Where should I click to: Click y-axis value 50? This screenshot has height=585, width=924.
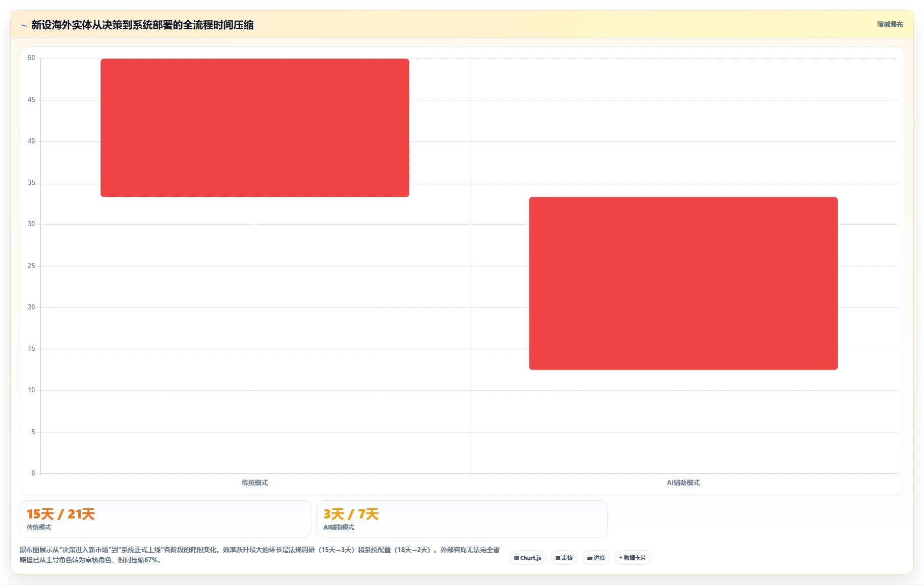click(x=31, y=58)
